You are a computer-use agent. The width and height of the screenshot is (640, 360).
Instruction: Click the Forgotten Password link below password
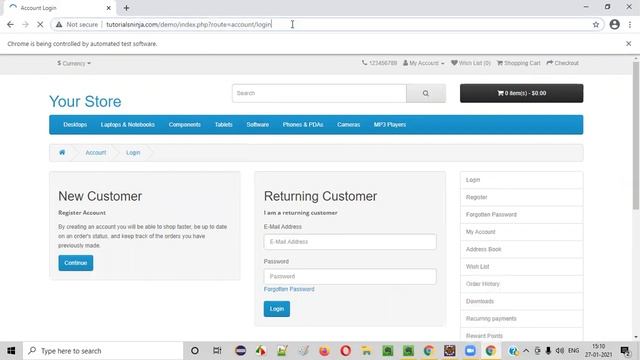tap(289, 289)
